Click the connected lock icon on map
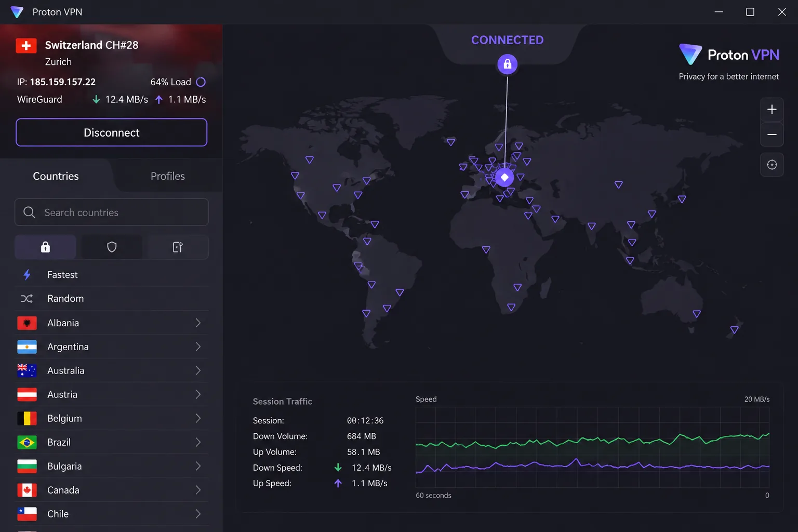The image size is (798, 532). click(508, 64)
